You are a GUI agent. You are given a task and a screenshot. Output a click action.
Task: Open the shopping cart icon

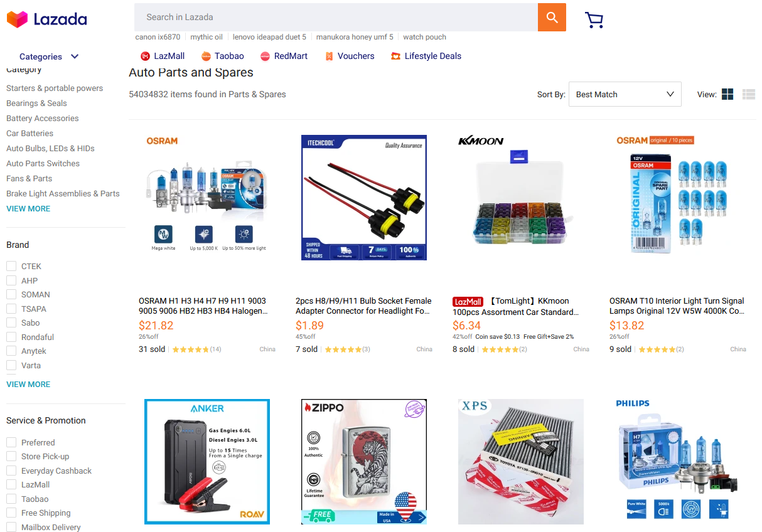coord(594,20)
